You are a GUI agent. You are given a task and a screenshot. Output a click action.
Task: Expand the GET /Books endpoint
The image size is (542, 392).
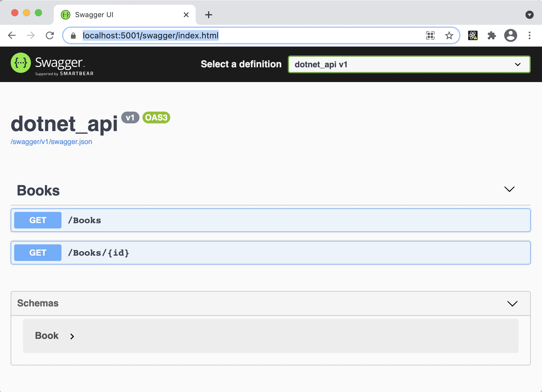pyautogui.click(x=271, y=220)
